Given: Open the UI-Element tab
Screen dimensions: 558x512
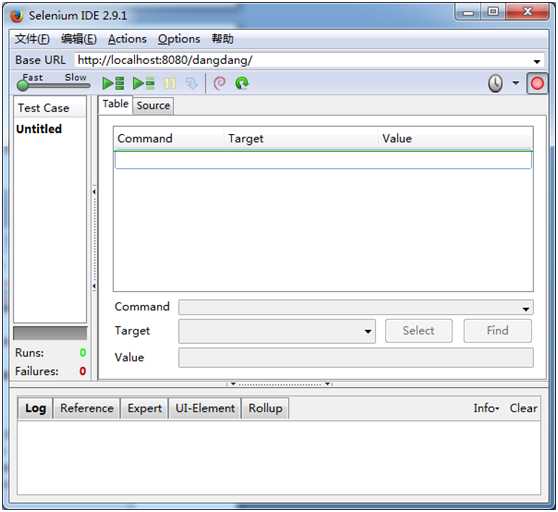Looking at the screenshot, I should [205, 408].
